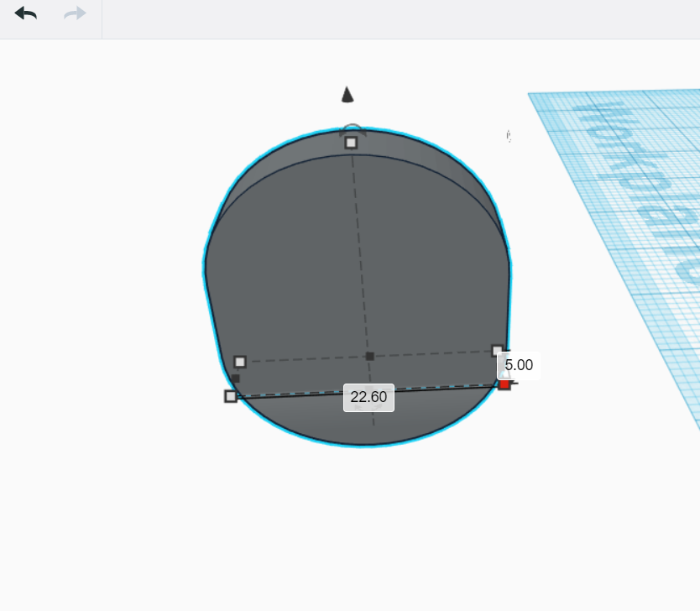Screen dimensions: 700x611
Task: Click the small rotation marker right of the shape
Action: 509,135
